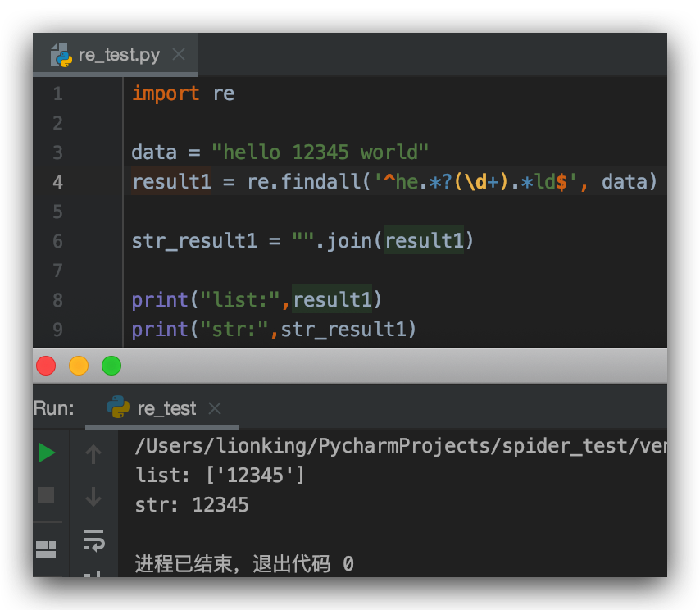Close the re_test run tab
700x610 pixels.
pos(215,408)
